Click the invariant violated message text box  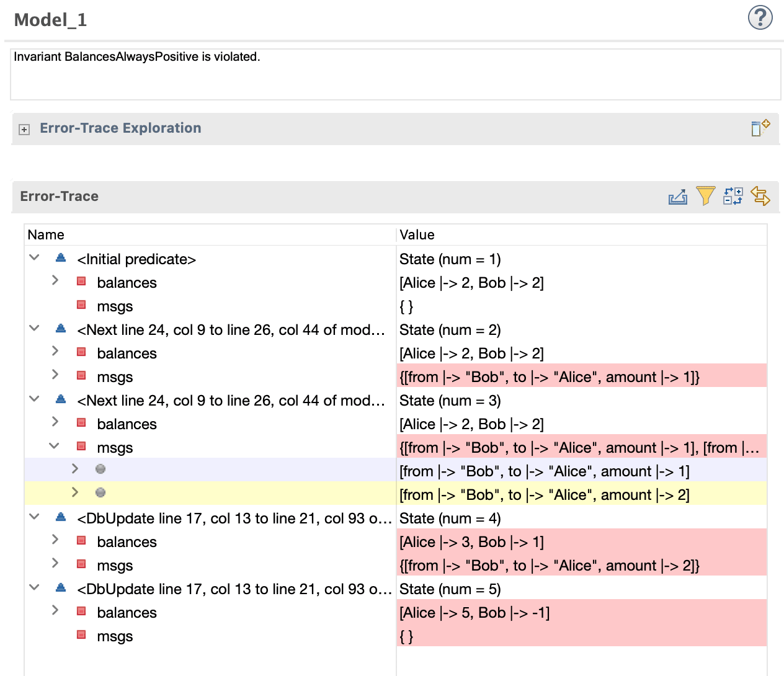pyautogui.click(x=396, y=74)
